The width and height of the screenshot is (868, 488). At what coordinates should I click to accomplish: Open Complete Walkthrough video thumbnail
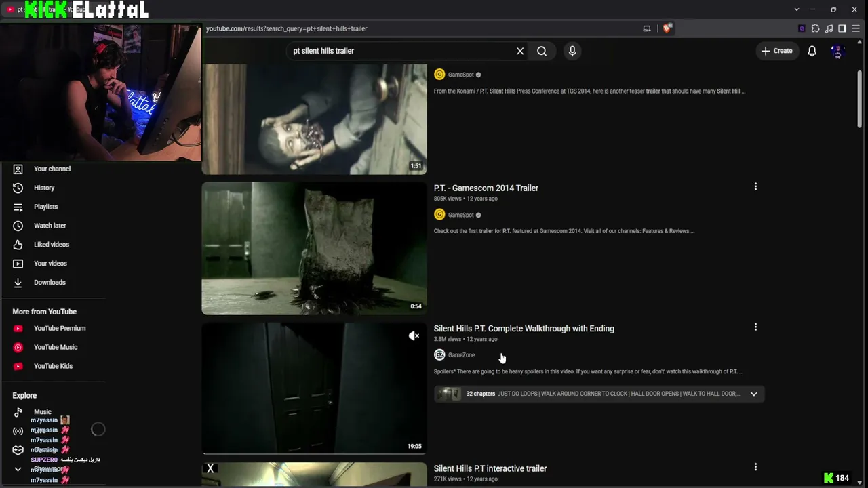coord(315,387)
